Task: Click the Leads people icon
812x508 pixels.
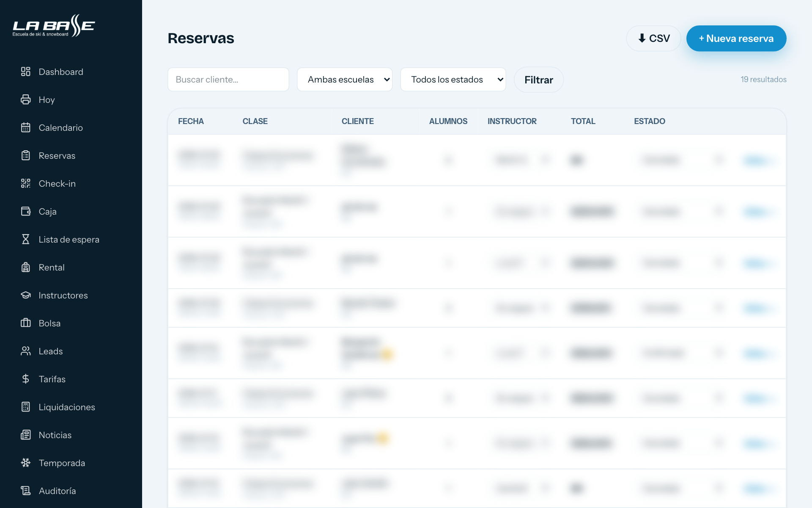Action: pos(26,351)
